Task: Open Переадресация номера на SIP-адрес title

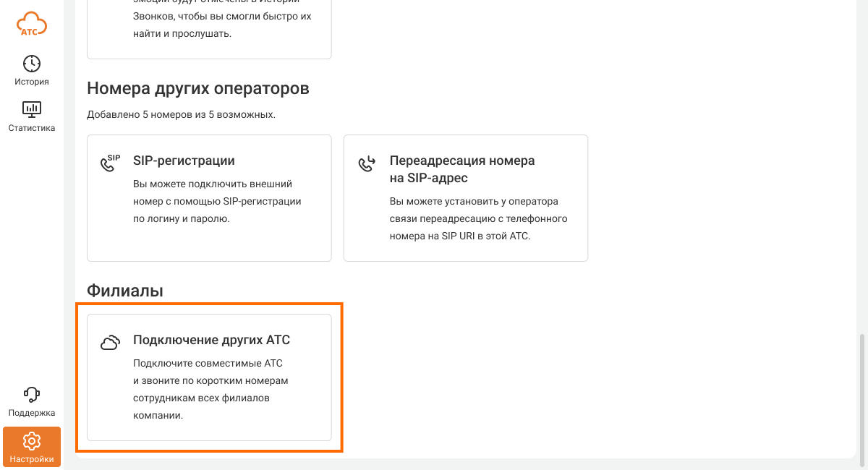Action: pyautogui.click(x=461, y=169)
